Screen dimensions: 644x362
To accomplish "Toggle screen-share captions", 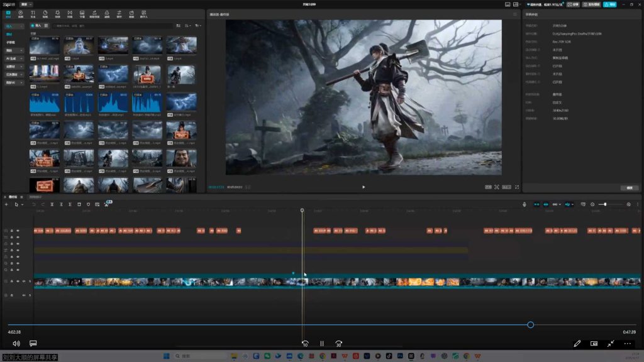I will tap(33, 343).
